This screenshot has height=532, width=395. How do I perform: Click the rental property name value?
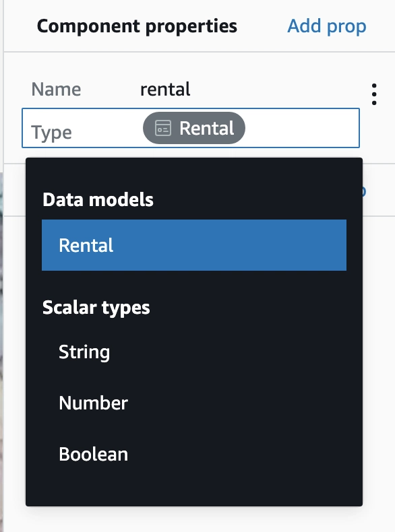pyautogui.click(x=165, y=90)
